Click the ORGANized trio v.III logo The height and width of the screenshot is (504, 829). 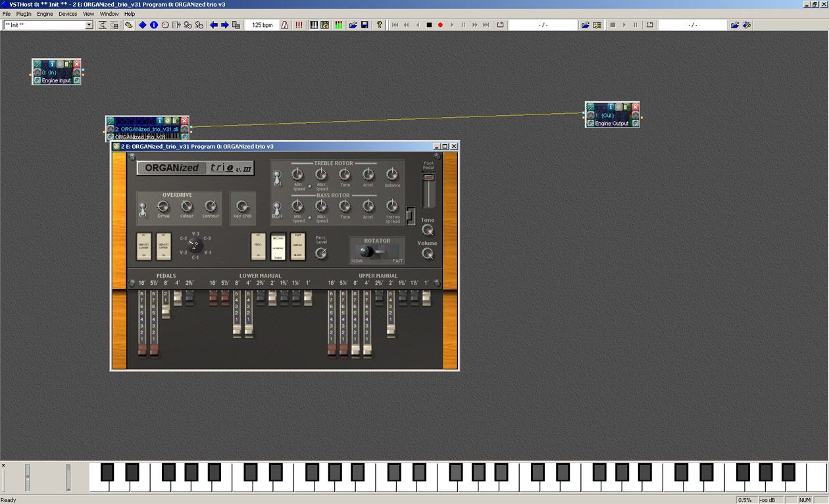pyautogui.click(x=195, y=168)
